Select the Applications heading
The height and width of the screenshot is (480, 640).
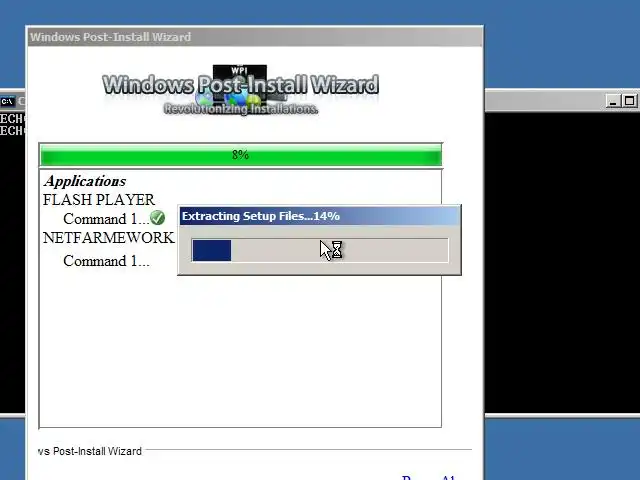click(85, 181)
